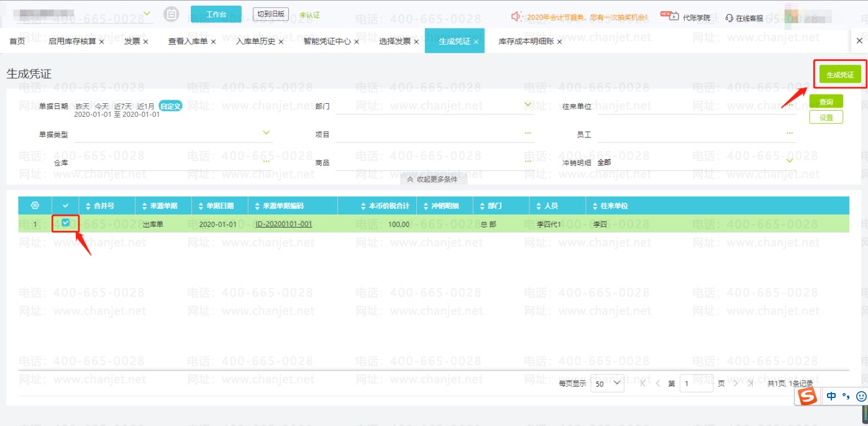Viewport: 868px width, 426px height.
Task: Click the 在线客服 headset icon
Action: tap(729, 18)
